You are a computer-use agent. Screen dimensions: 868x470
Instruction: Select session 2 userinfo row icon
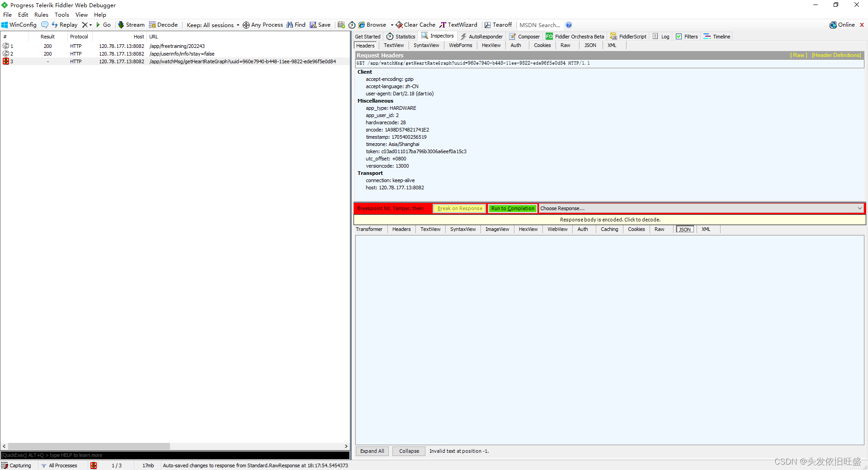(x=6, y=53)
